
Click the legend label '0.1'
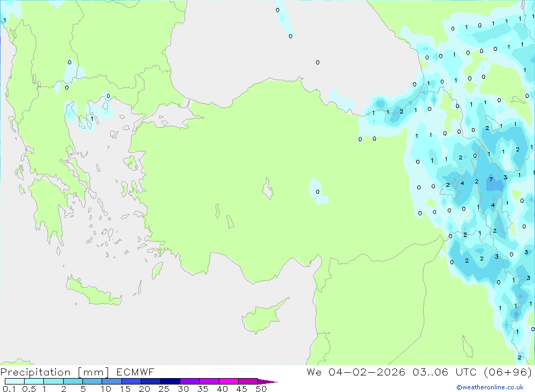click(x=9, y=389)
